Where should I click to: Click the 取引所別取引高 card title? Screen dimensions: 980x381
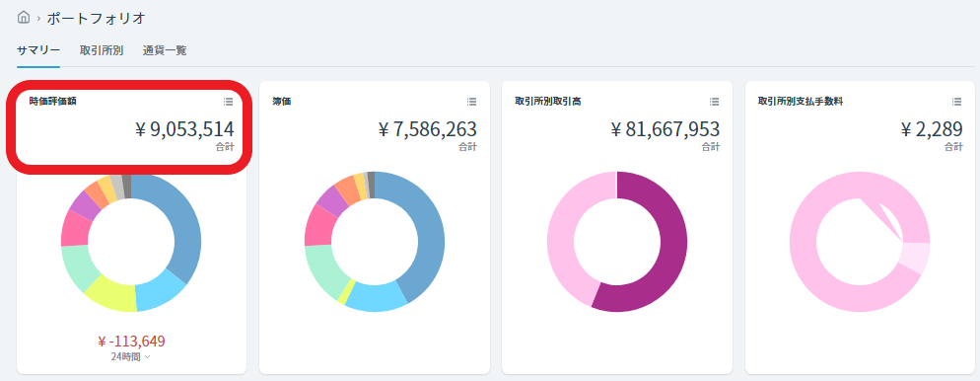[x=549, y=101]
